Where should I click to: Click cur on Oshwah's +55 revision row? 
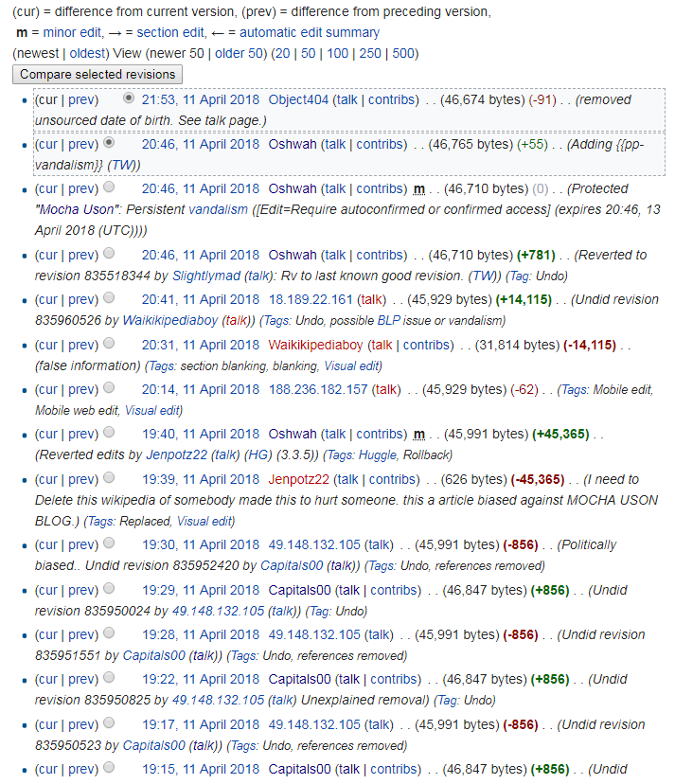pyautogui.click(x=47, y=145)
